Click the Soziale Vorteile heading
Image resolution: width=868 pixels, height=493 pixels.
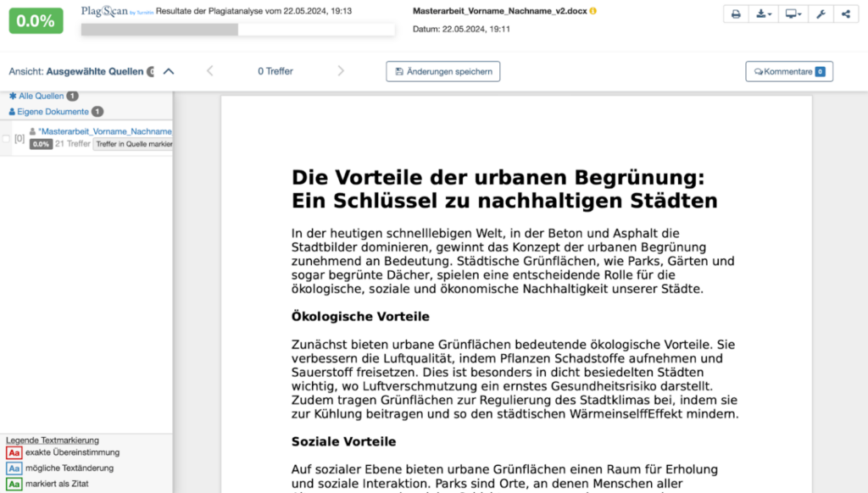344,441
